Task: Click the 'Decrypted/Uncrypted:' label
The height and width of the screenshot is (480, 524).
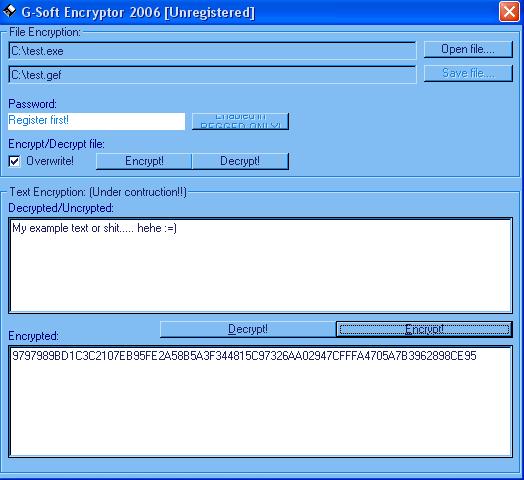Action: pyautogui.click(x=61, y=208)
